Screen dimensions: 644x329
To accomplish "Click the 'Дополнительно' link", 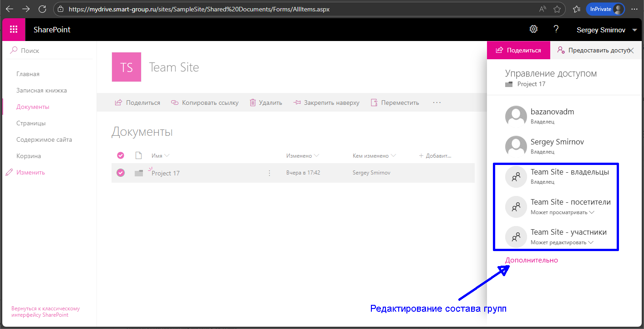I will (x=531, y=260).
